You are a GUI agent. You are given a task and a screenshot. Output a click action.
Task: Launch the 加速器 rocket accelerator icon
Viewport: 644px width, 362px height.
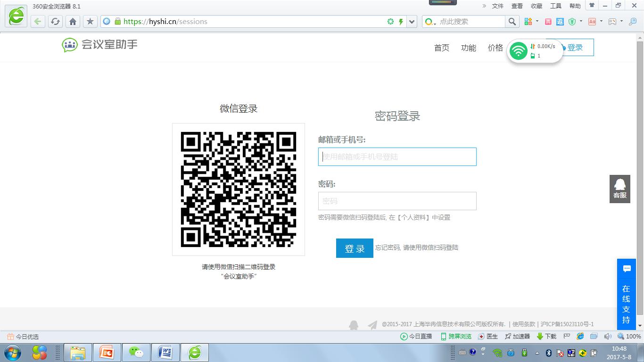pos(518,337)
